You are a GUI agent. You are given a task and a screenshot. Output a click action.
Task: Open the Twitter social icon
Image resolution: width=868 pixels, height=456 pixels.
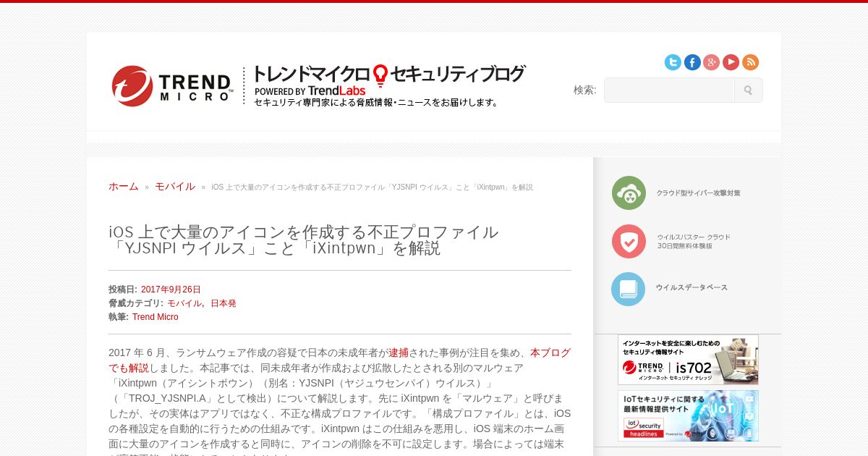[673, 62]
